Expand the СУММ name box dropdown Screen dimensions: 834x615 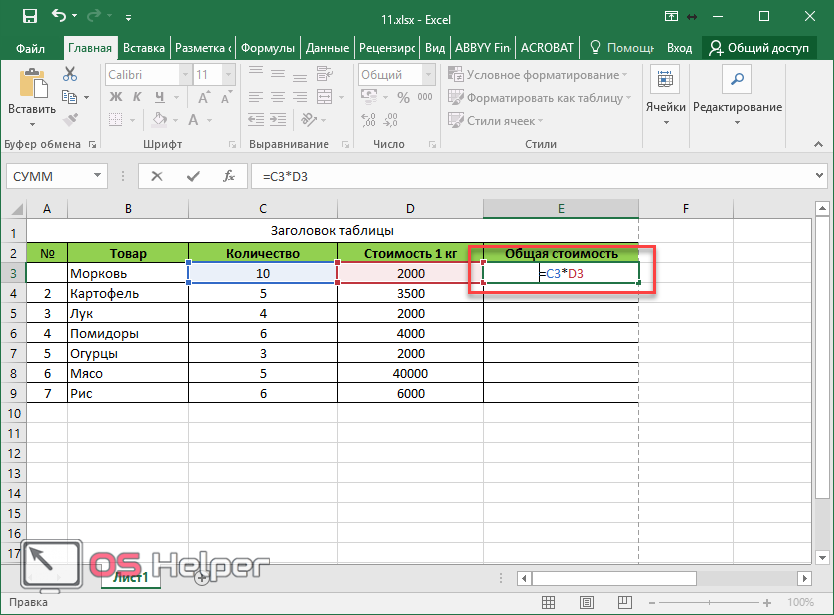[98, 176]
